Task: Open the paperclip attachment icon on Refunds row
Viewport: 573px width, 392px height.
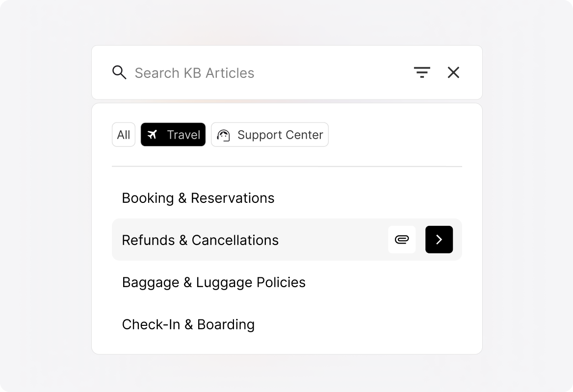Action: 402,239
